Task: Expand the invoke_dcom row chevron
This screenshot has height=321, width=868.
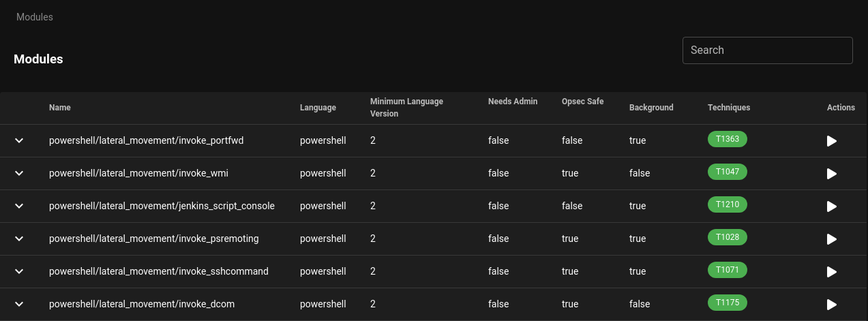Action: [x=19, y=304]
